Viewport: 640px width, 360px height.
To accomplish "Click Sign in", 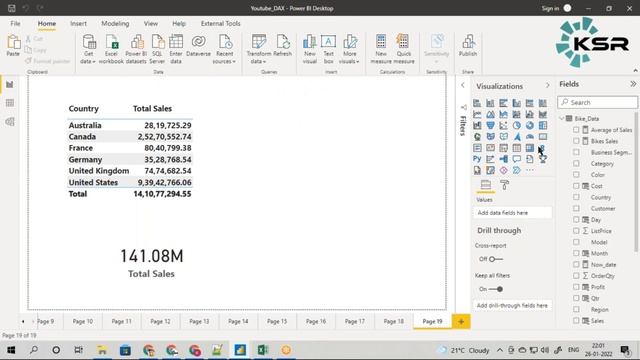I will pyautogui.click(x=550, y=8).
